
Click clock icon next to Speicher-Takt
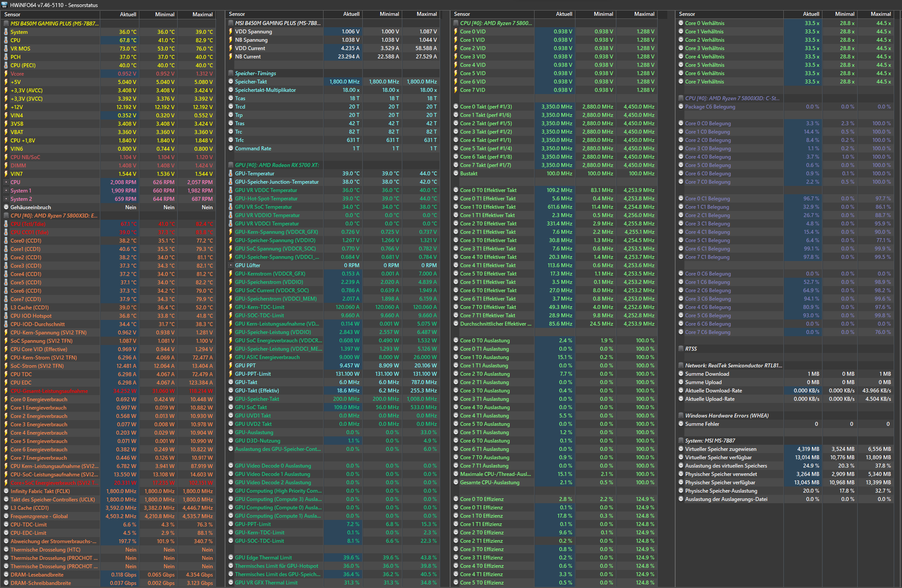point(231,82)
